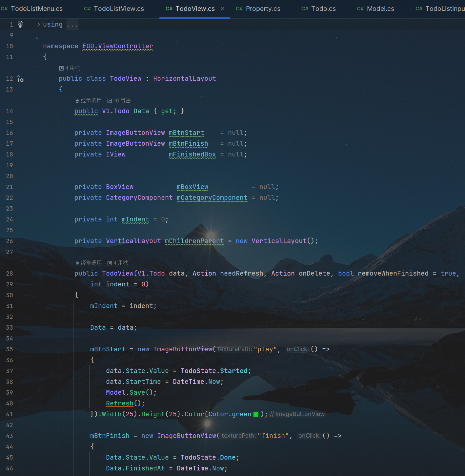The width and height of the screenshot is (465, 476).
Task: Click the mFinishedBox field name
Action: [x=192, y=154]
